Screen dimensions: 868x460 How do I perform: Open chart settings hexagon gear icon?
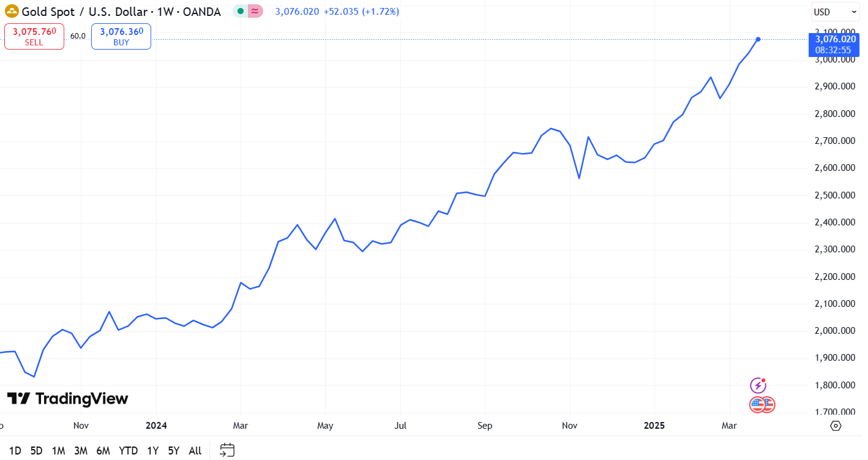point(836,426)
